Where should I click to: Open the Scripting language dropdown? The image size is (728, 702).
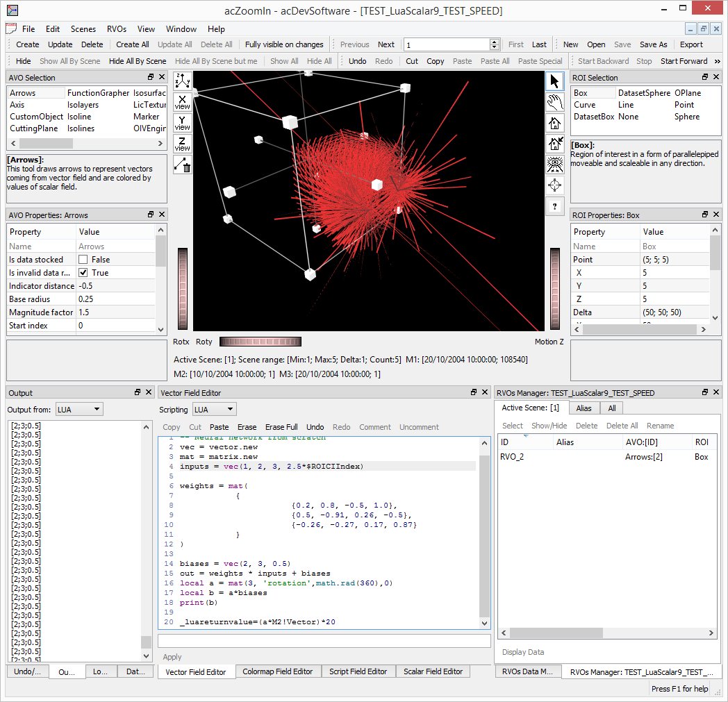coord(213,410)
